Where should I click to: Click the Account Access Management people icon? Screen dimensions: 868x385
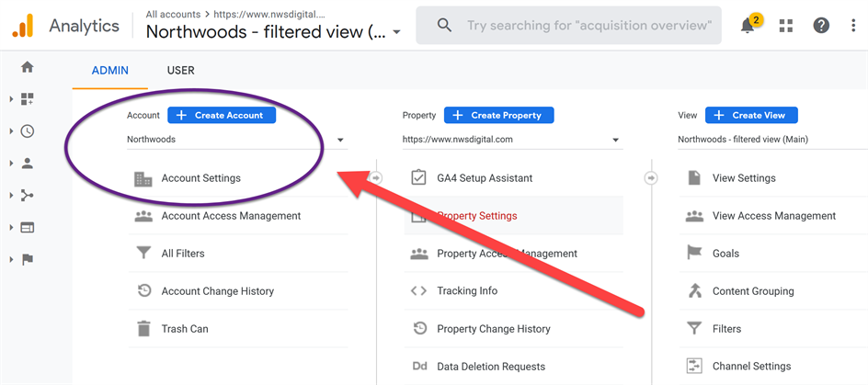point(143,216)
